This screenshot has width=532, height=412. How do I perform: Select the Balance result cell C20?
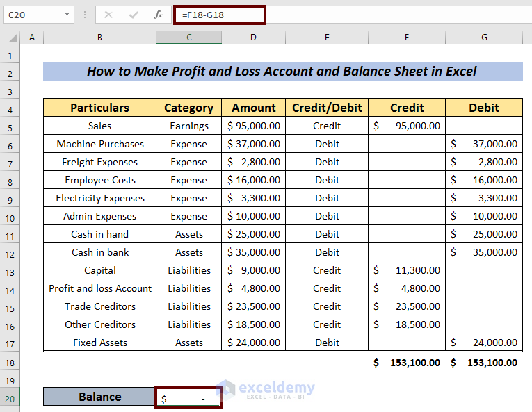coord(188,398)
